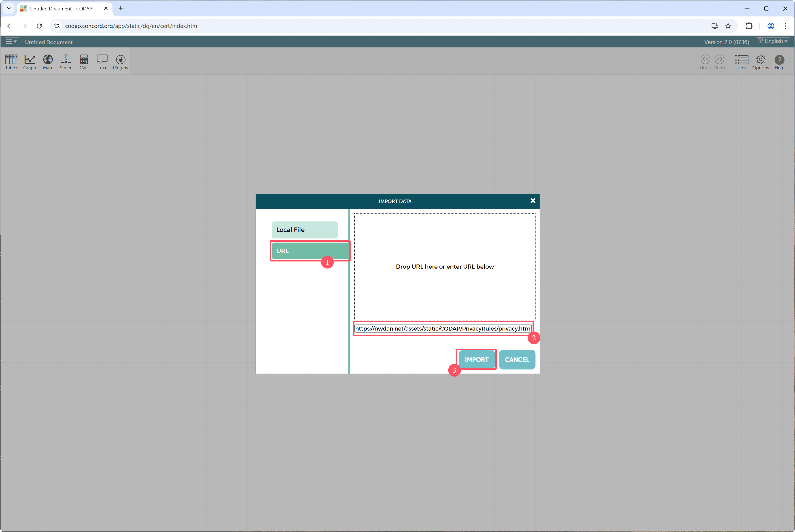Open the Help menu

779,62
